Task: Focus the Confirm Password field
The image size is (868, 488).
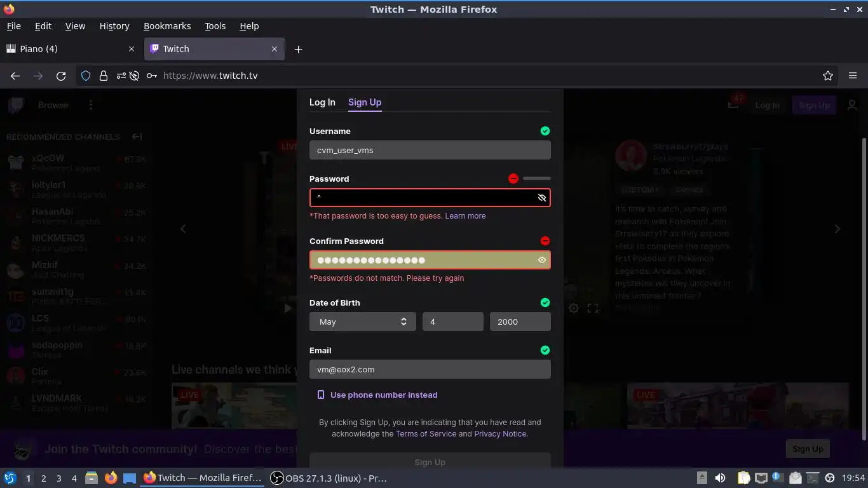Action: pyautogui.click(x=430, y=260)
